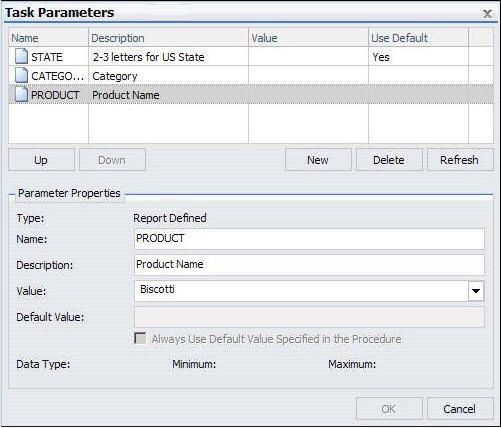Cancel the Task Parameters dialog

[460, 409]
